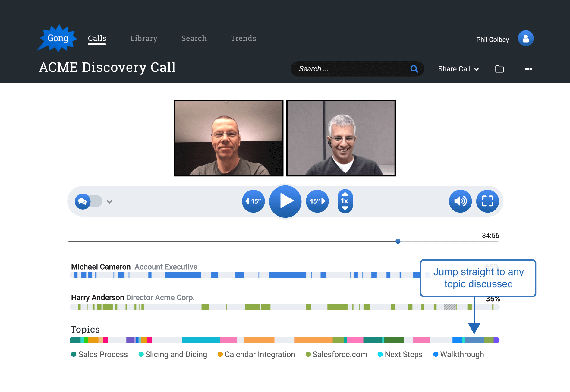Screen dimensions: 570x392
Task: Select the Walkthrough legend item
Action: point(458,354)
